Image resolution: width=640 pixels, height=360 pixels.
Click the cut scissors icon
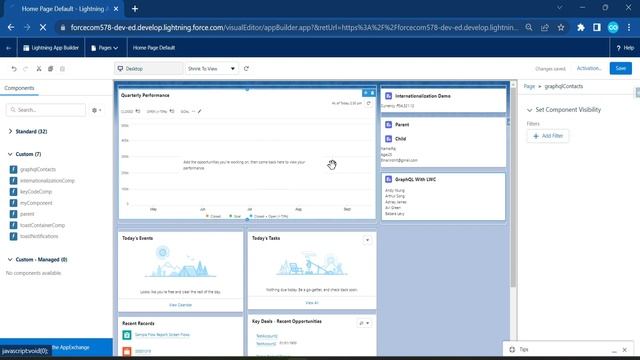(x=39, y=69)
